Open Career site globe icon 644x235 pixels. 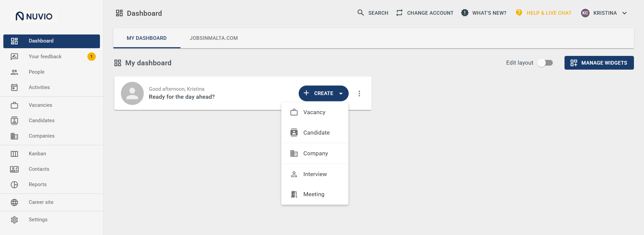coord(14,202)
